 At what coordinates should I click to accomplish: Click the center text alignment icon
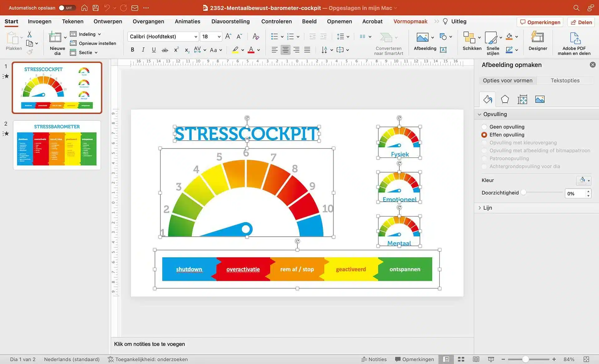[x=285, y=50]
